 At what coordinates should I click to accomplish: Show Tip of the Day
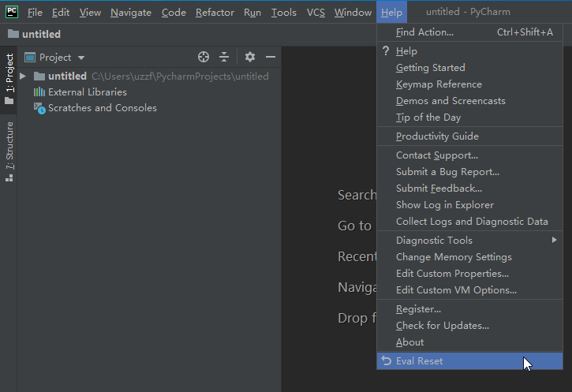click(x=470, y=118)
